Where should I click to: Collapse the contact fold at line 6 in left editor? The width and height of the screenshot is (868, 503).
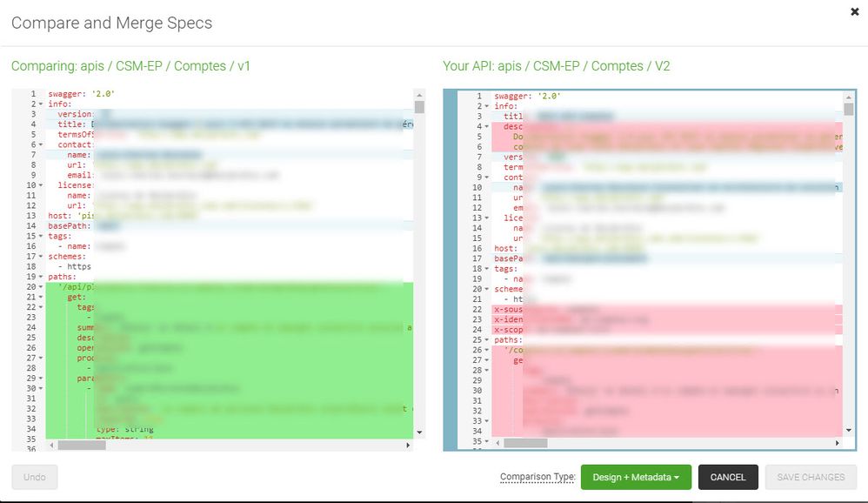point(41,144)
